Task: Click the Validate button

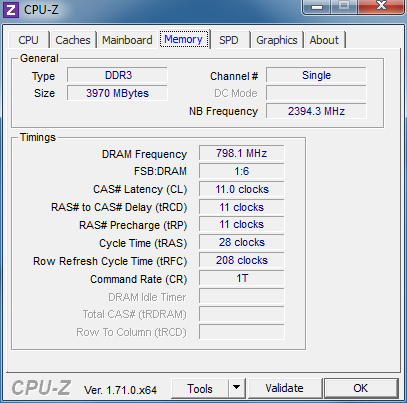Action: pyautogui.click(x=284, y=388)
